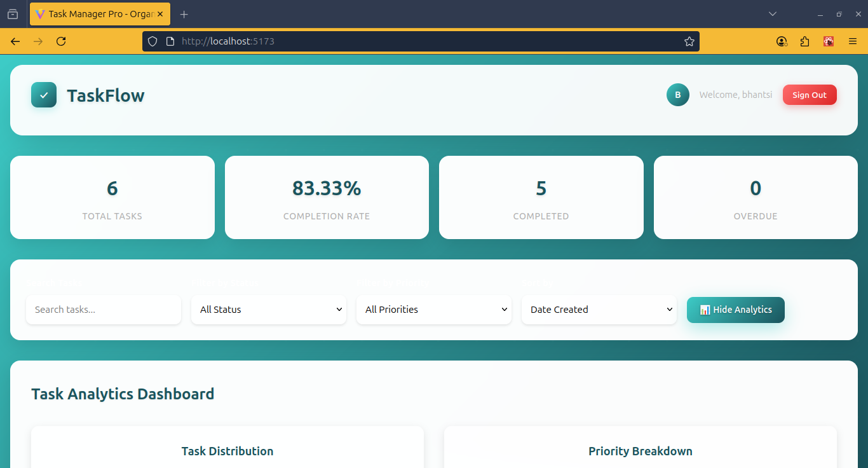This screenshot has width=868, height=468.
Task: Open a new tab with the plus button
Action: [184, 13]
